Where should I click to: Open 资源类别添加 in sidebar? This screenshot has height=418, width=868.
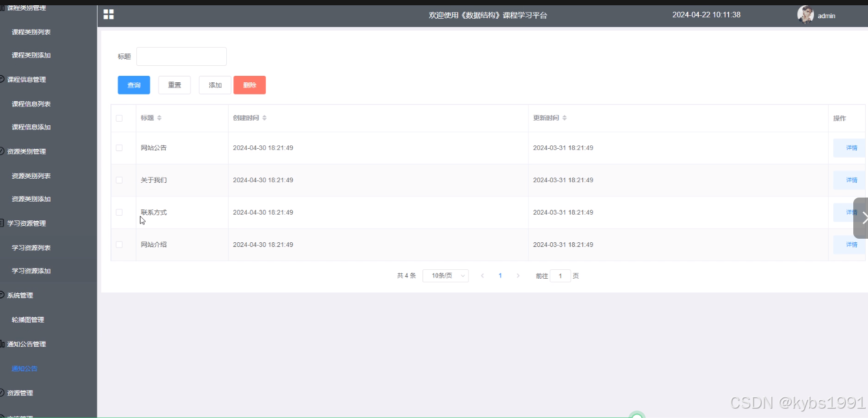point(31,199)
